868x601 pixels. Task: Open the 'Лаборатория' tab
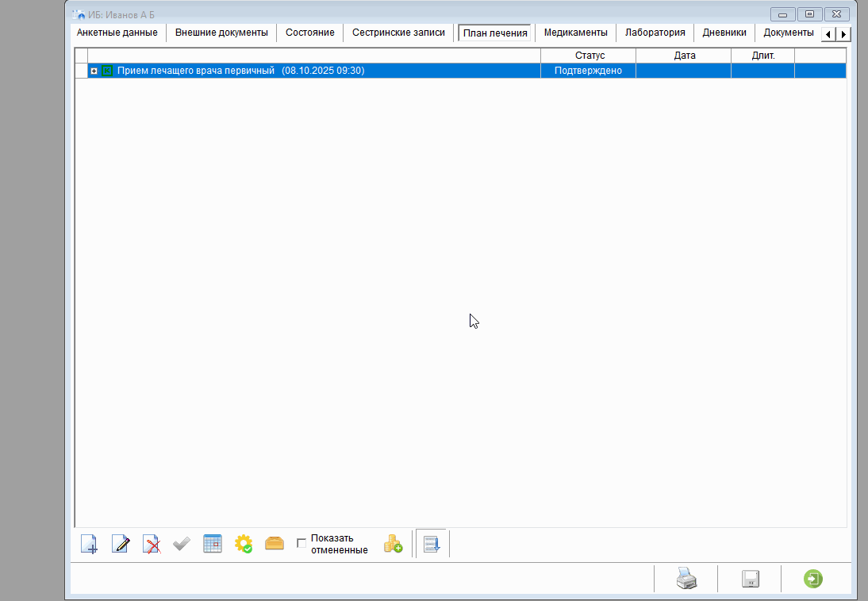click(x=655, y=33)
